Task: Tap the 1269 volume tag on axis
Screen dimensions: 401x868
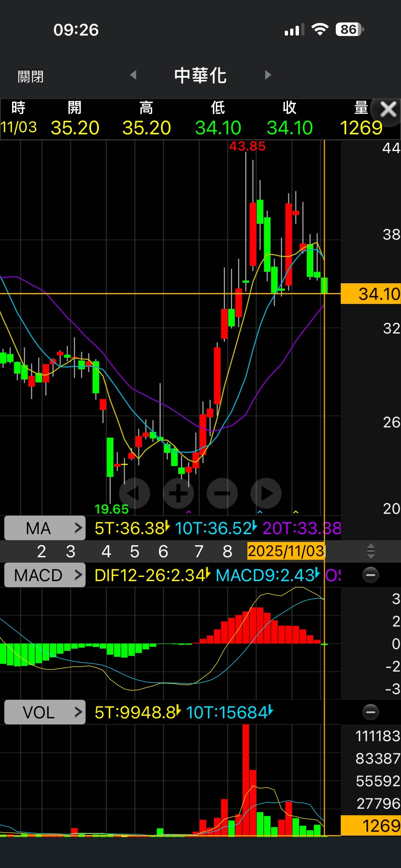Action: tap(371, 826)
